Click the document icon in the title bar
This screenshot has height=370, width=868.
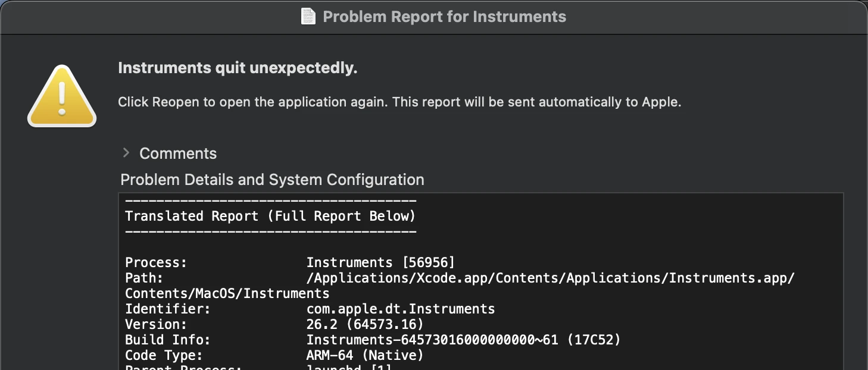308,16
